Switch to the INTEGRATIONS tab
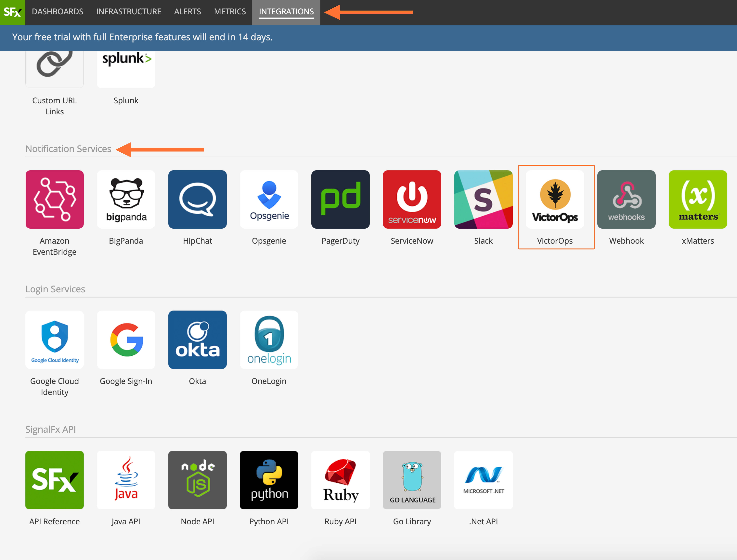Image resolution: width=737 pixels, height=560 pixels. [286, 12]
